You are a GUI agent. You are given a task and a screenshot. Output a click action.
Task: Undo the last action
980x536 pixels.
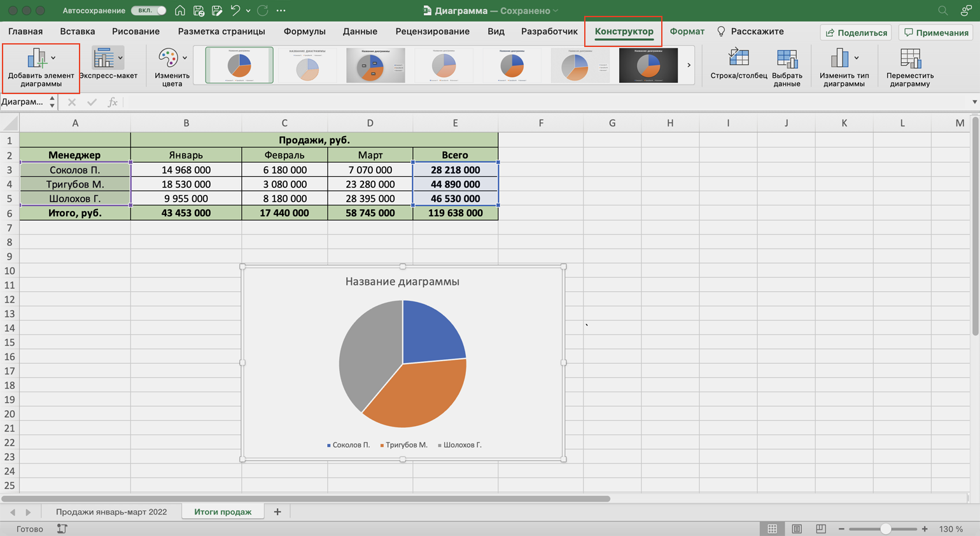(235, 11)
